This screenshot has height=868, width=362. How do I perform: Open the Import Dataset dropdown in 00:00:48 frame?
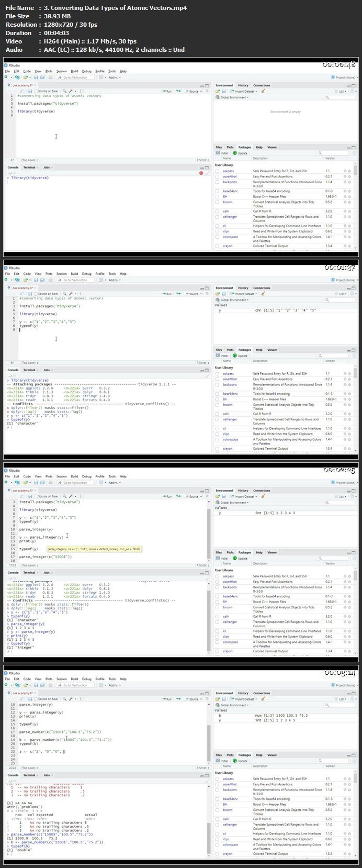pyautogui.click(x=242, y=91)
